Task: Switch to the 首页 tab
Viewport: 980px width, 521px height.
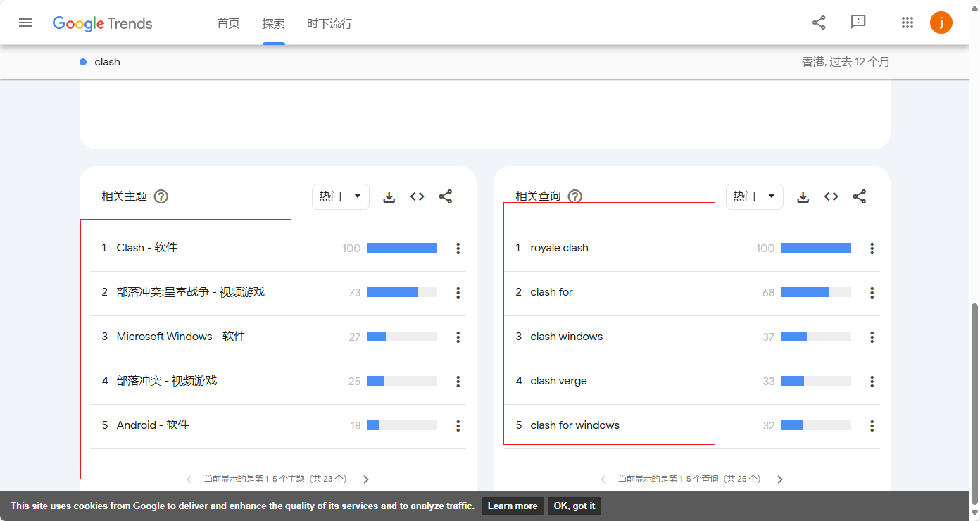Action: click(x=229, y=23)
